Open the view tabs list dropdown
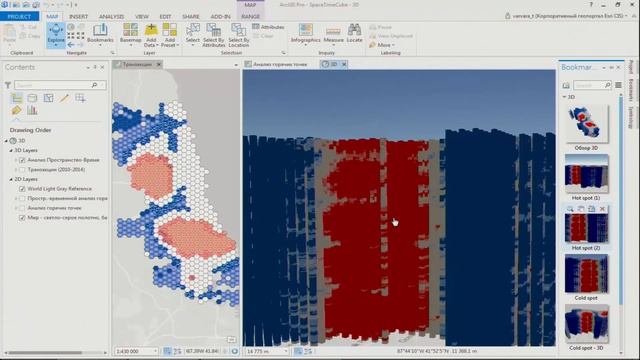The width and height of the screenshot is (640, 360). coord(236,65)
